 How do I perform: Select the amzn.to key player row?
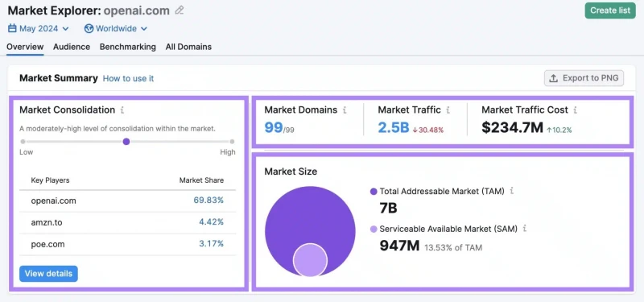pos(127,223)
